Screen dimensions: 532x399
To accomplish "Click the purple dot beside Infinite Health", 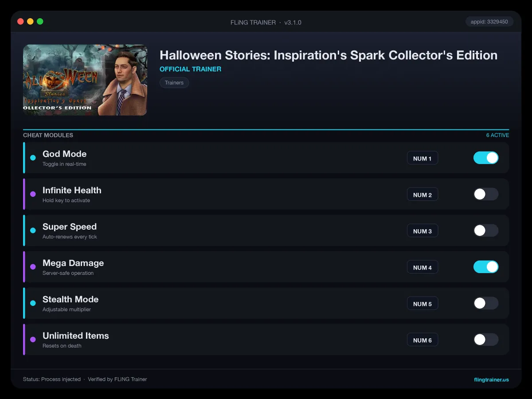I will pyautogui.click(x=33, y=194).
